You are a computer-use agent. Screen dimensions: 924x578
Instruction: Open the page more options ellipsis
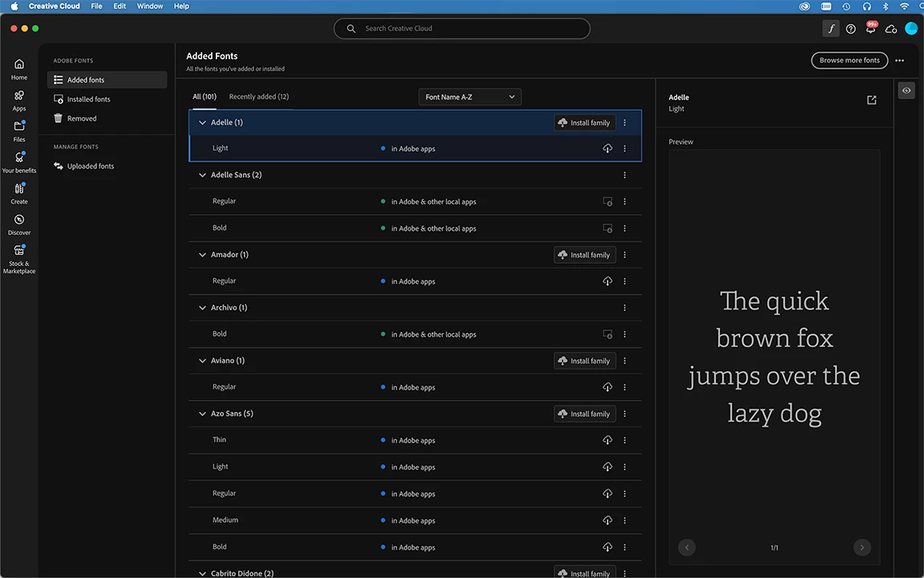[x=899, y=60]
